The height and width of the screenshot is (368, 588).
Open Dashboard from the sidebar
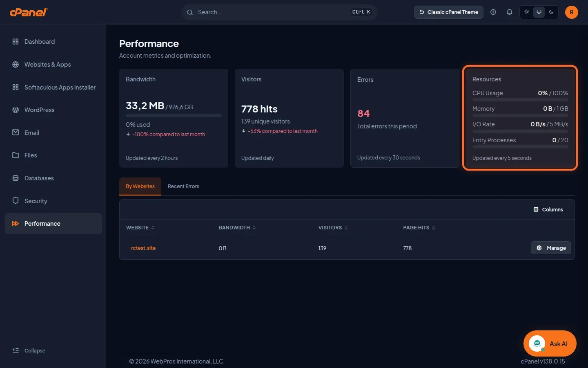click(53, 42)
